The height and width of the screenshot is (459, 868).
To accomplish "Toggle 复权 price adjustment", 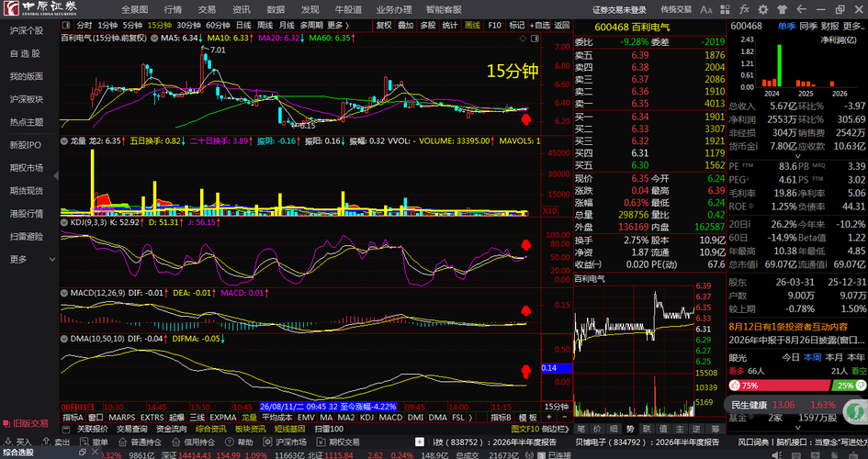I will click(384, 26).
